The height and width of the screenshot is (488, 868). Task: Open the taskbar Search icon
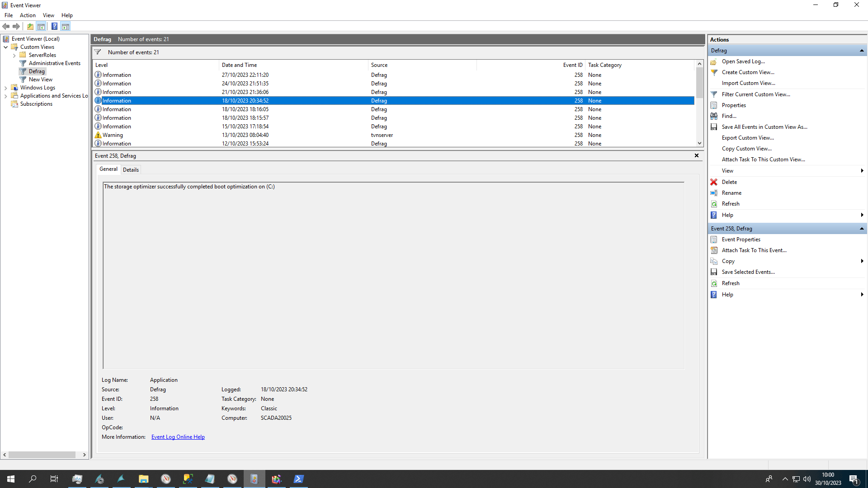point(33,479)
